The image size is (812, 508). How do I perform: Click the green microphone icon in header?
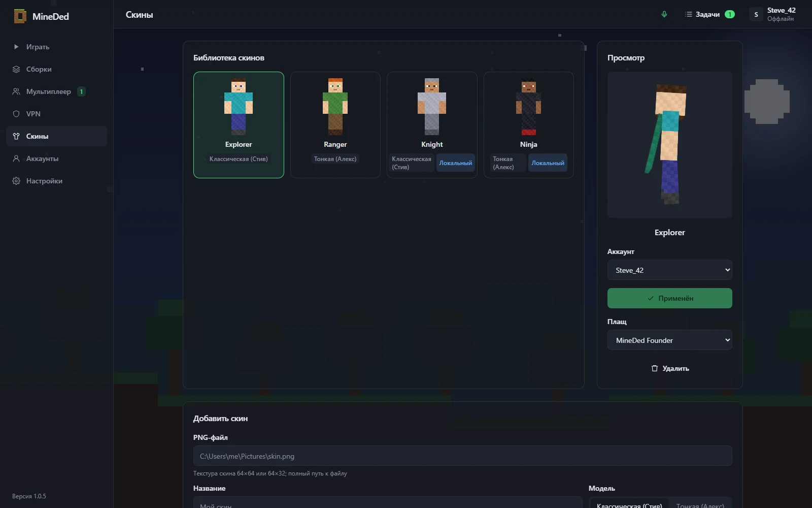click(664, 14)
